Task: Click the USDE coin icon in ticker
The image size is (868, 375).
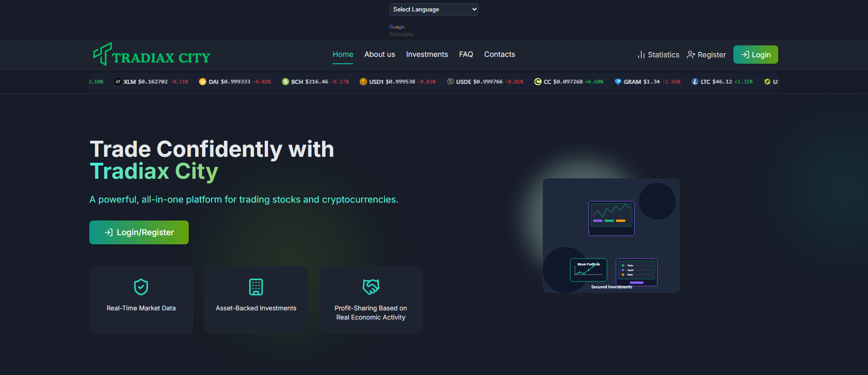Action: tap(450, 82)
